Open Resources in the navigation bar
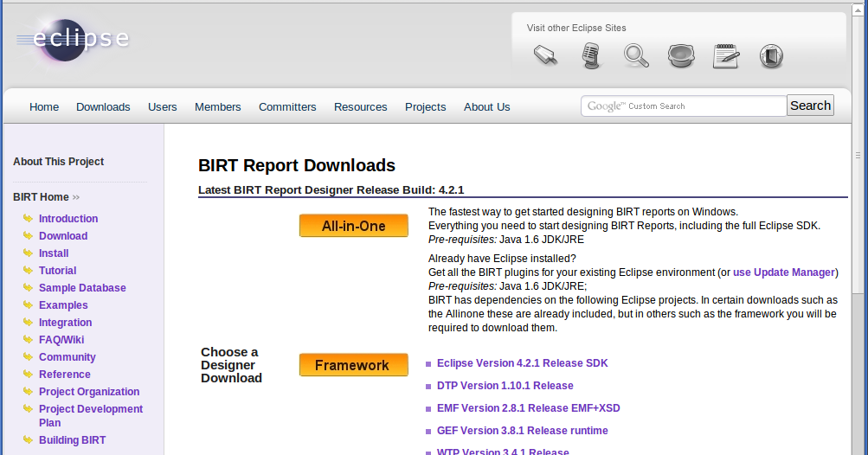Image resolution: width=868 pixels, height=455 pixels. pos(360,107)
